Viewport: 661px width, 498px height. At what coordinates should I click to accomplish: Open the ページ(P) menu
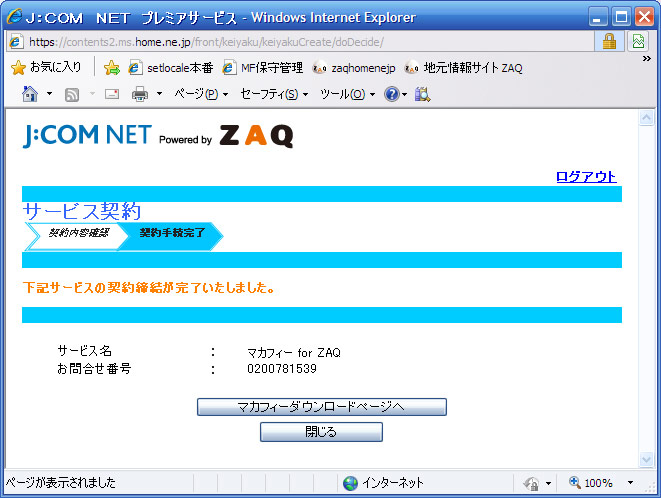tap(201, 94)
